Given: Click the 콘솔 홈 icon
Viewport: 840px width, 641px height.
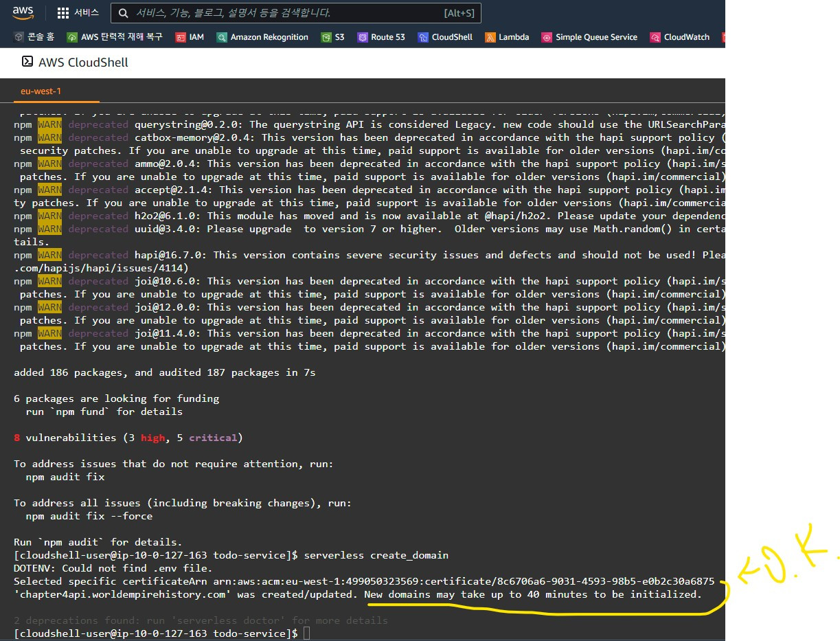Looking at the screenshot, I should pyautogui.click(x=19, y=37).
